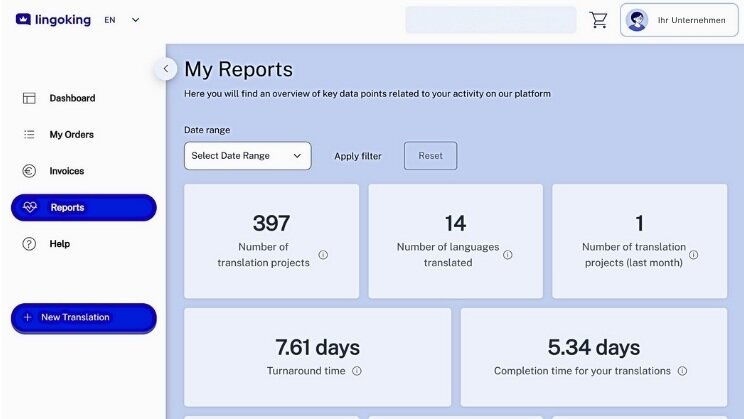Click the plus icon on New Translation
The height and width of the screenshot is (419, 744).
click(x=28, y=317)
